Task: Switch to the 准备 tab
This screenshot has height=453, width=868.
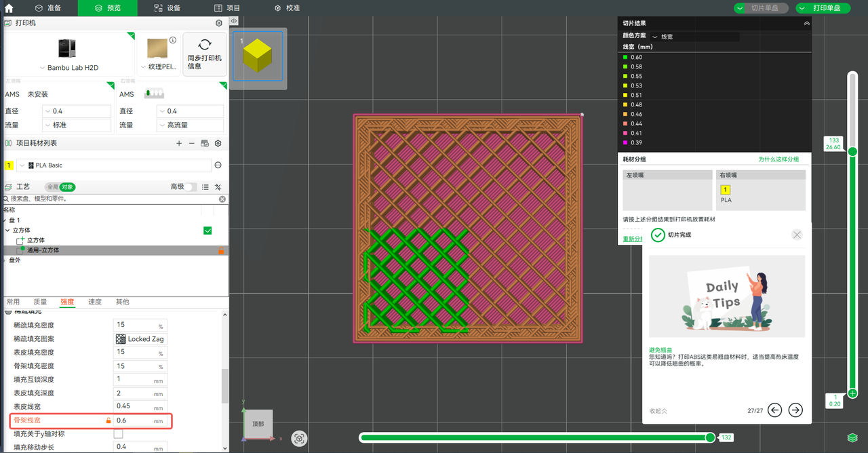Action: tap(48, 8)
